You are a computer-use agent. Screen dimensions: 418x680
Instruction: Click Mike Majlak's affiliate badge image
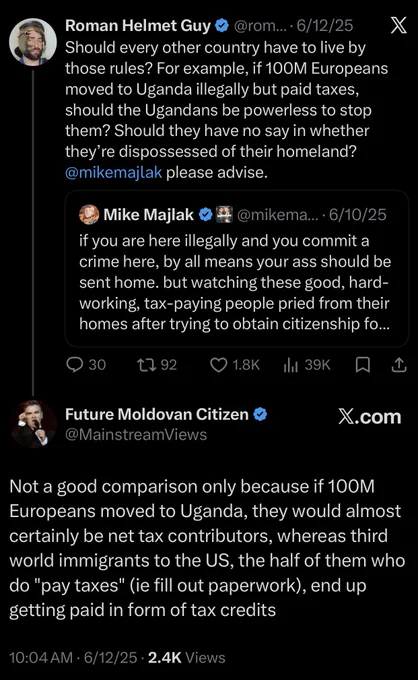click(x=224, y=214)
